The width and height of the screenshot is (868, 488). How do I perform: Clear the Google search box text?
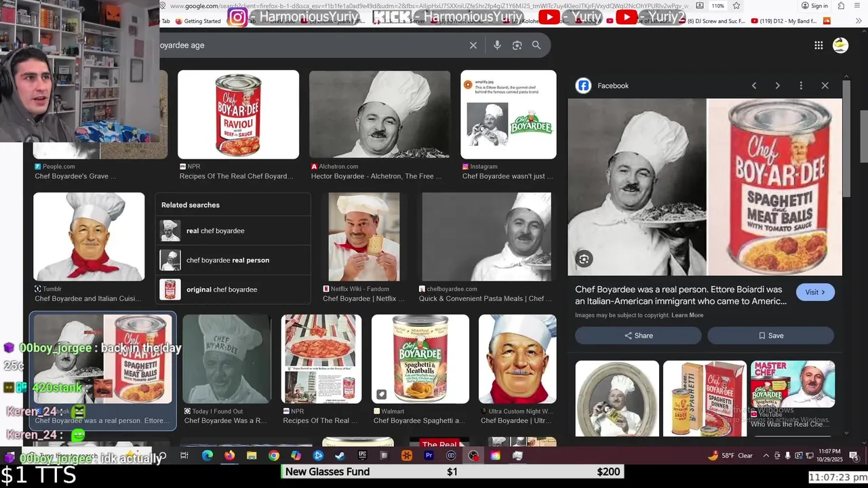pyautogui.click(x=473, y=45)
